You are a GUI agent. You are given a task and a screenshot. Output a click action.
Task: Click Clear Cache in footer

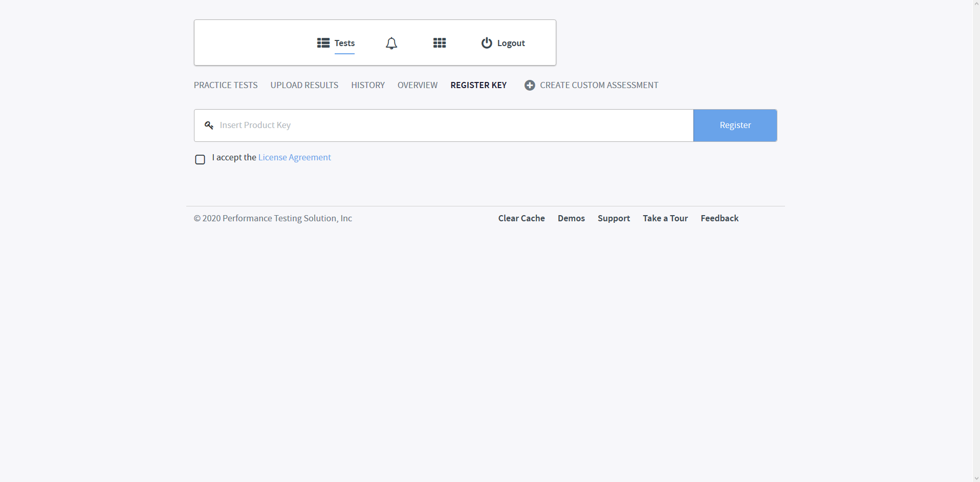521,218
